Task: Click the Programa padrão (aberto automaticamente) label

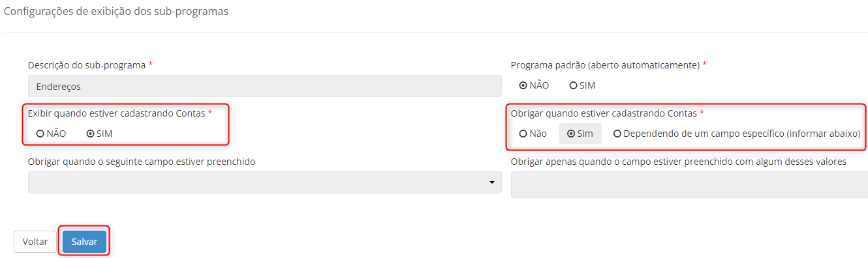Action: [x=609, y=65]
